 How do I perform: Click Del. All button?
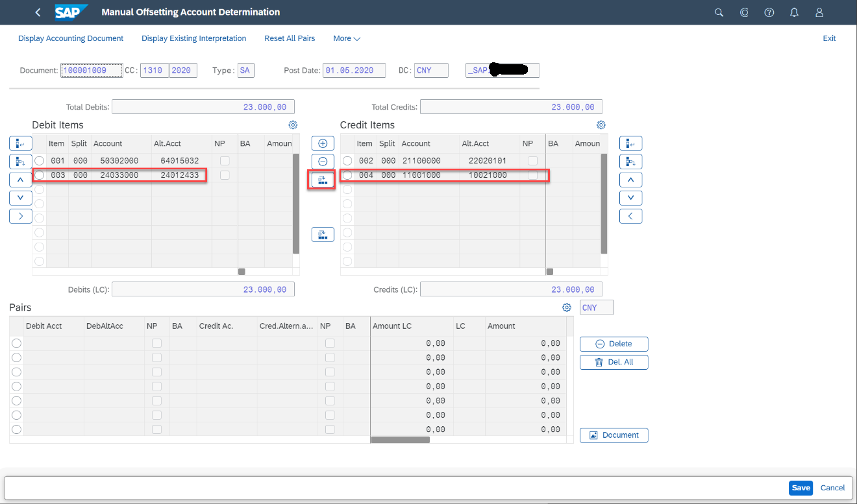point(614,362)
